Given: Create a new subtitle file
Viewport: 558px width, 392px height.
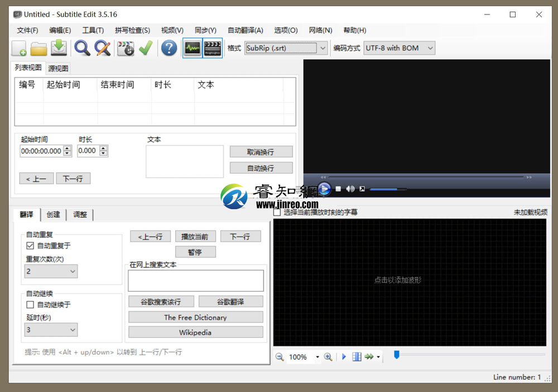Looking at the screenshot, I should (x=18, y=48).
